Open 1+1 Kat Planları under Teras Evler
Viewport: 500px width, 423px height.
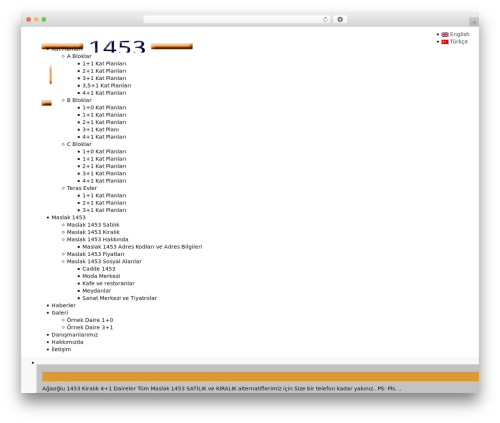[104, 196]
